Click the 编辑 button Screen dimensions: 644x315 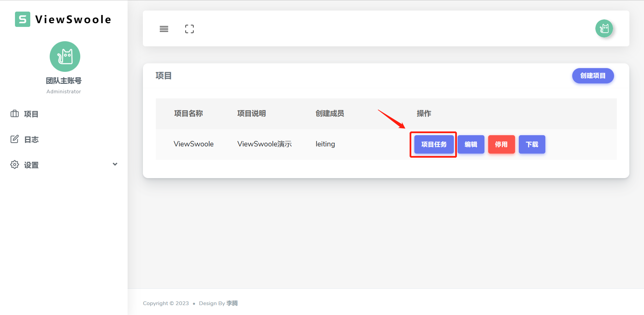[x=471, y=144]
